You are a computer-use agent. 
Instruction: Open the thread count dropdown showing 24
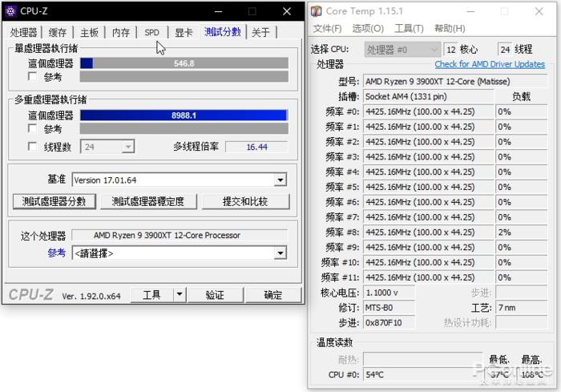[127, 147]
